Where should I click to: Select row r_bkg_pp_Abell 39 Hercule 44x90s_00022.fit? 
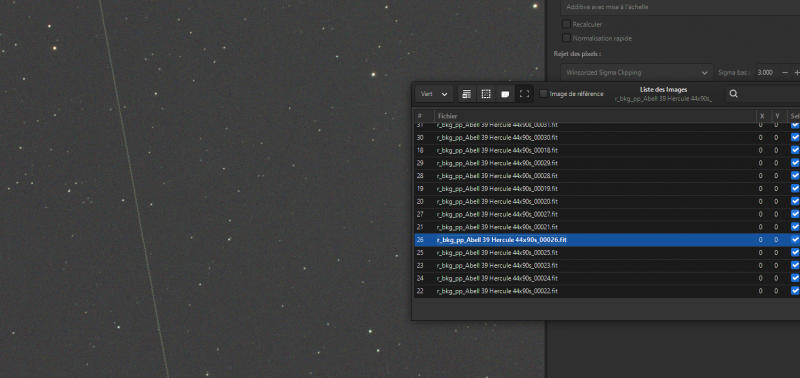607,291
